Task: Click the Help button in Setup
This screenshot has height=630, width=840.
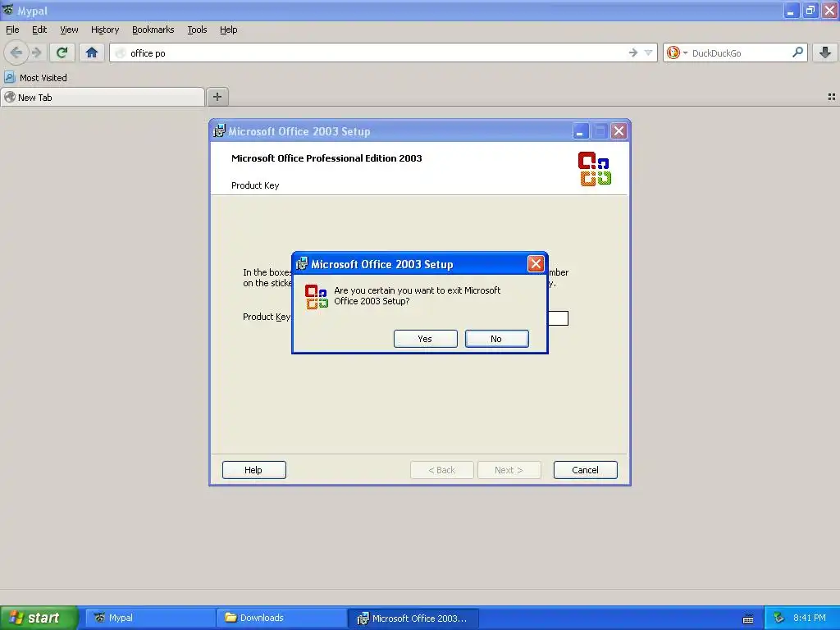Action: click(254, 470)
